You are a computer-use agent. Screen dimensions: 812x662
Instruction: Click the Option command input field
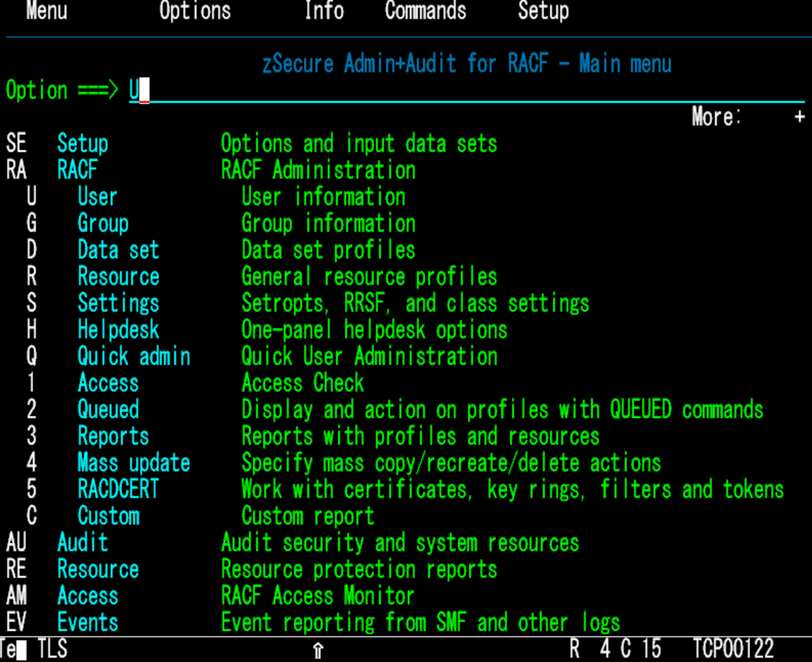tap(467, 90)
